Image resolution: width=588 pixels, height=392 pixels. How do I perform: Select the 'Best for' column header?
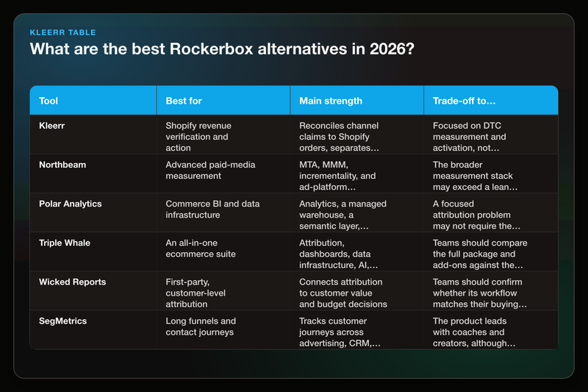(x=223, y=101)
